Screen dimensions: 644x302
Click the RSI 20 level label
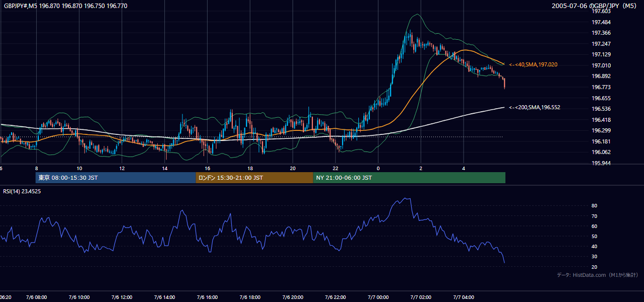click(595, 267)
